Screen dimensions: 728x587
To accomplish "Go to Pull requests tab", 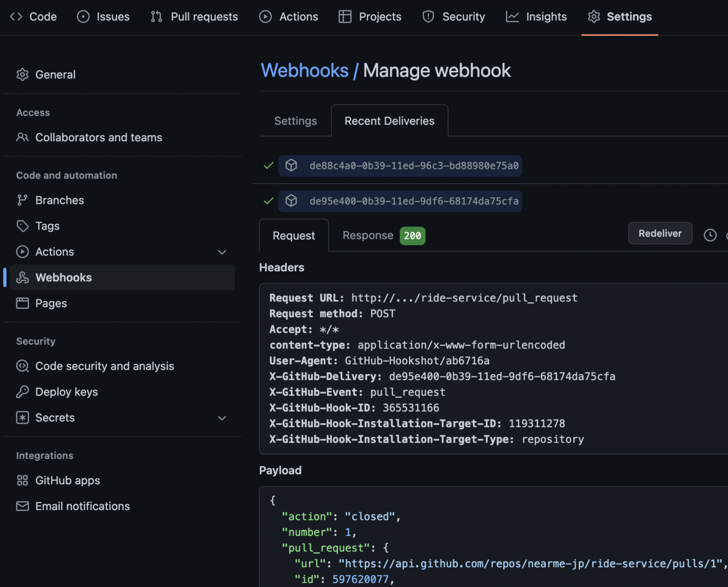I will click(194, 16).
